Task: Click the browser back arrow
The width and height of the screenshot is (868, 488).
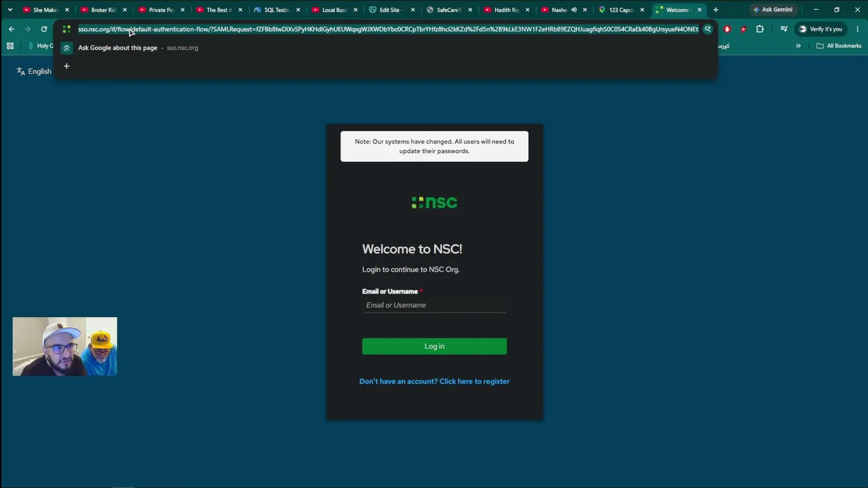Action: click(12, 29)
